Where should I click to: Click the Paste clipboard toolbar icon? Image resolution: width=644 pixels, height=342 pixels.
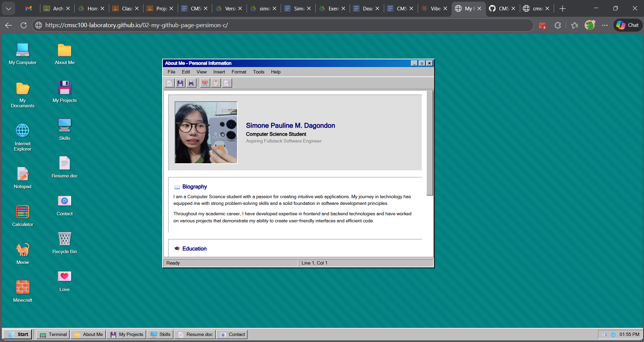[x=216, y=83]
